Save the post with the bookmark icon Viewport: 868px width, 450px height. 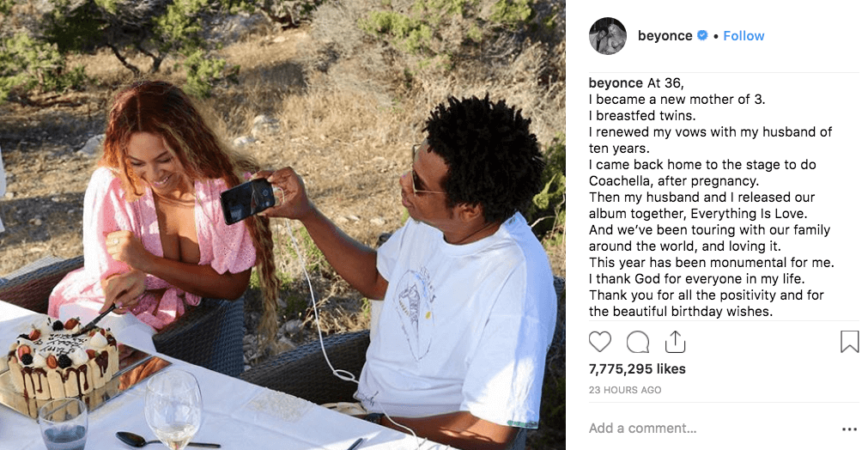click(850, 342)
